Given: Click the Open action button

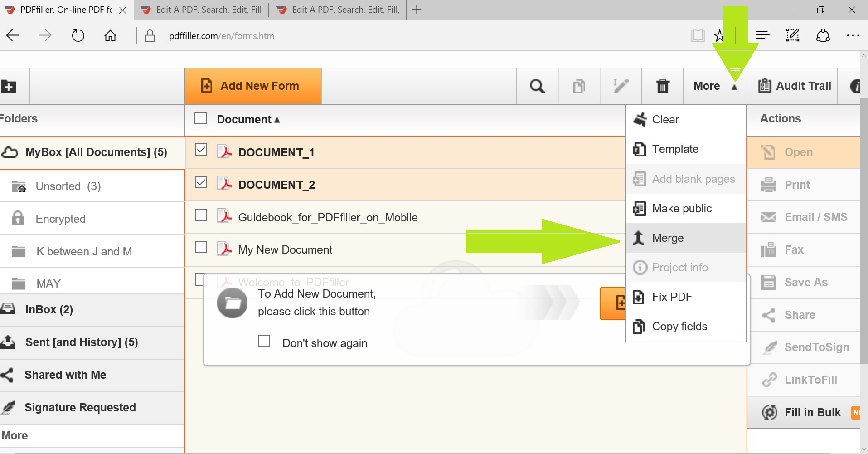Looking at the screenshot, I should 803,152.
